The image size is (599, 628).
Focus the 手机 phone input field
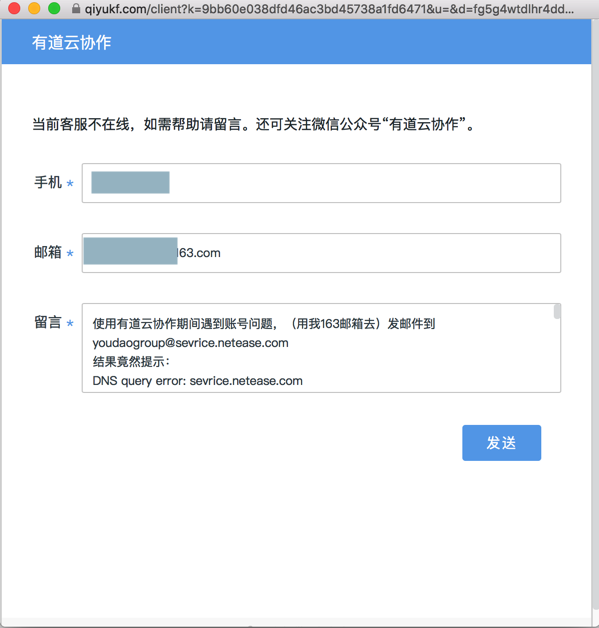click(x=321, y=183)
